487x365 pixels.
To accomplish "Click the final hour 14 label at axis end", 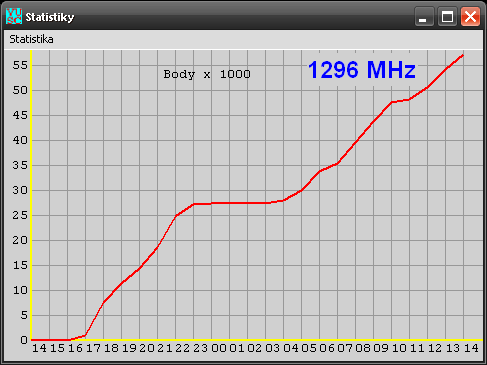I will click(x=471, y=348).
